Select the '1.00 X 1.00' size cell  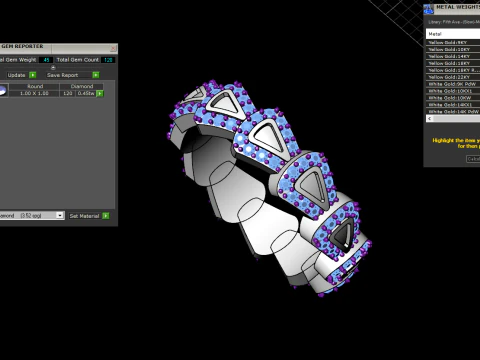(34, 94)
